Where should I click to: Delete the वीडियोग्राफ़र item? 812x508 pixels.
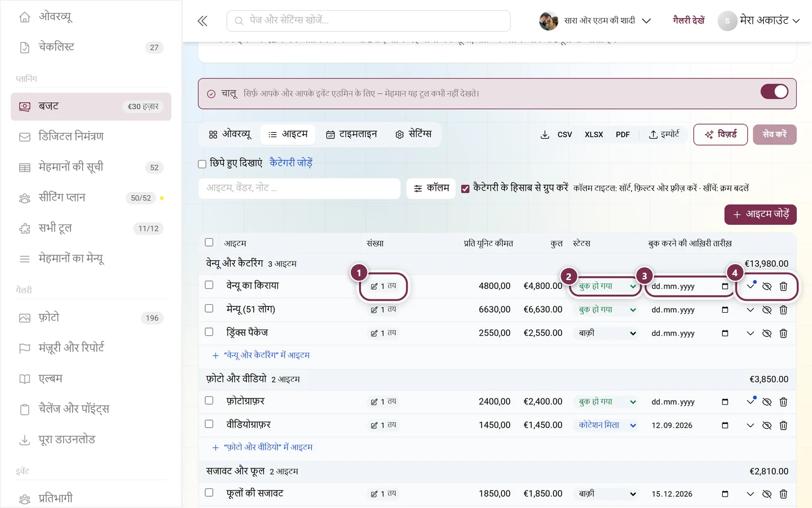(783, 426)
